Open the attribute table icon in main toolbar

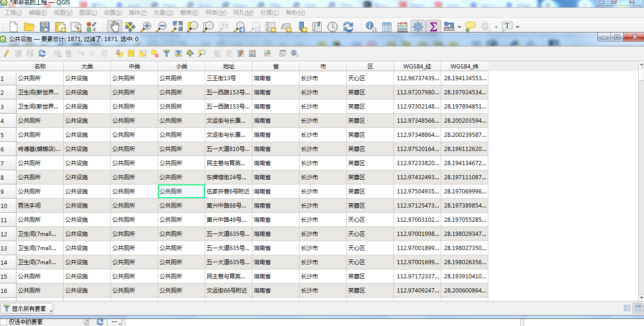(387, 27)
